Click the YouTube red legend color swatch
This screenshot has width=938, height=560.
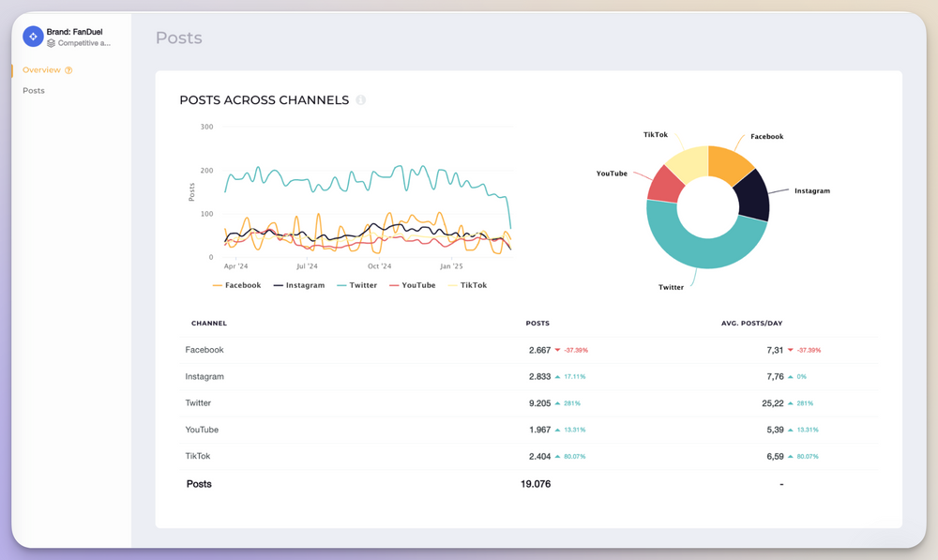coord(394,285)
